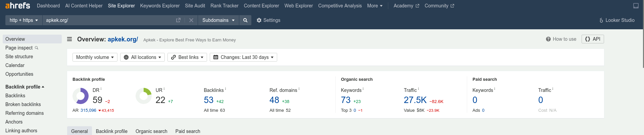Click AR value 315,096
Viewport: 644px width, 135px height.
click(88, 110)
